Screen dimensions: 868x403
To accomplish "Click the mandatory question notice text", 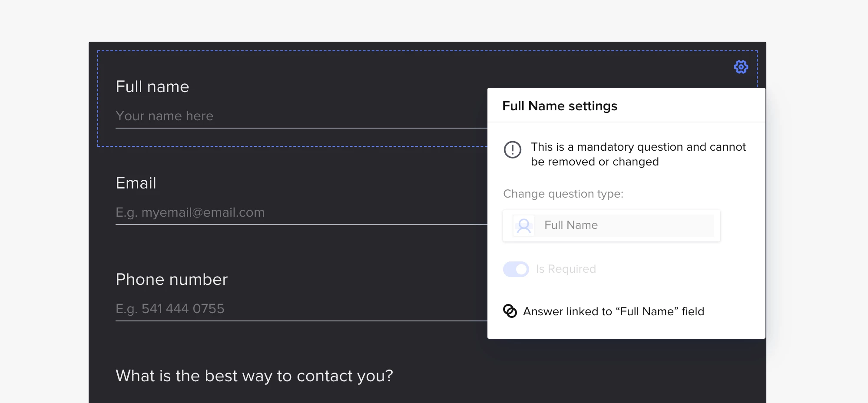I will [638, 154].
